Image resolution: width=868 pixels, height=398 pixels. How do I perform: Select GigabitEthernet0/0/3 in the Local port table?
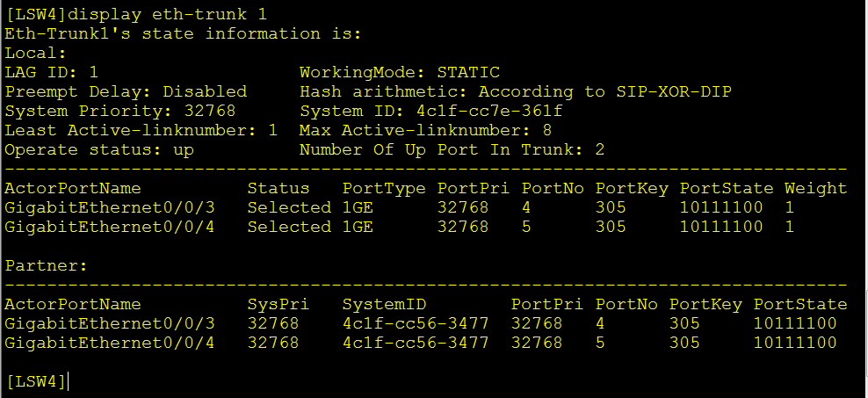110,207
